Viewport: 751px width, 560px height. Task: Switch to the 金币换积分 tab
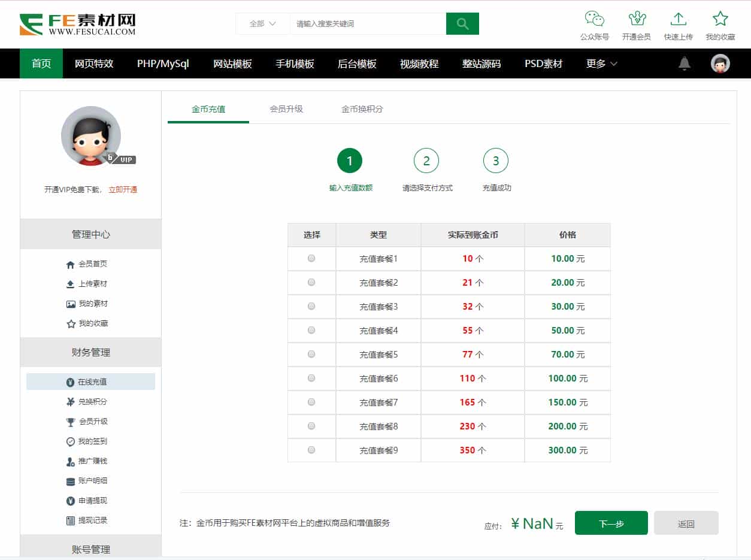(x=362, y=109)
